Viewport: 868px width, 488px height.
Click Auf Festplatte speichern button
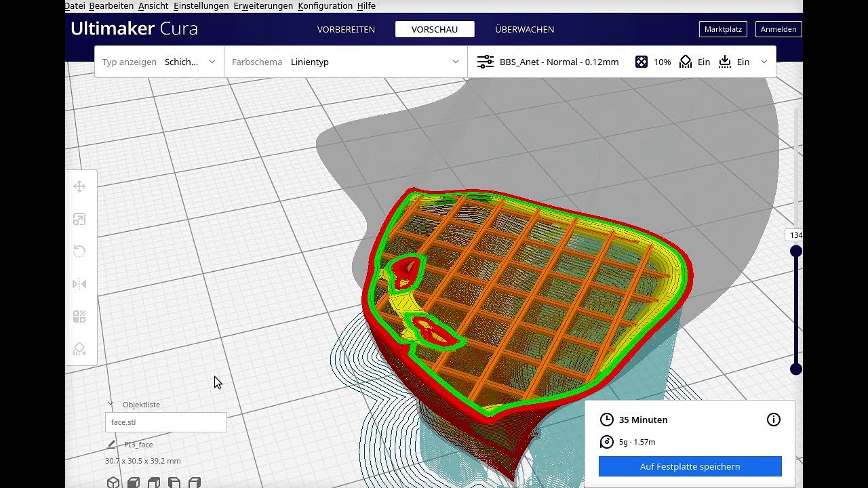tap(690, 466)
